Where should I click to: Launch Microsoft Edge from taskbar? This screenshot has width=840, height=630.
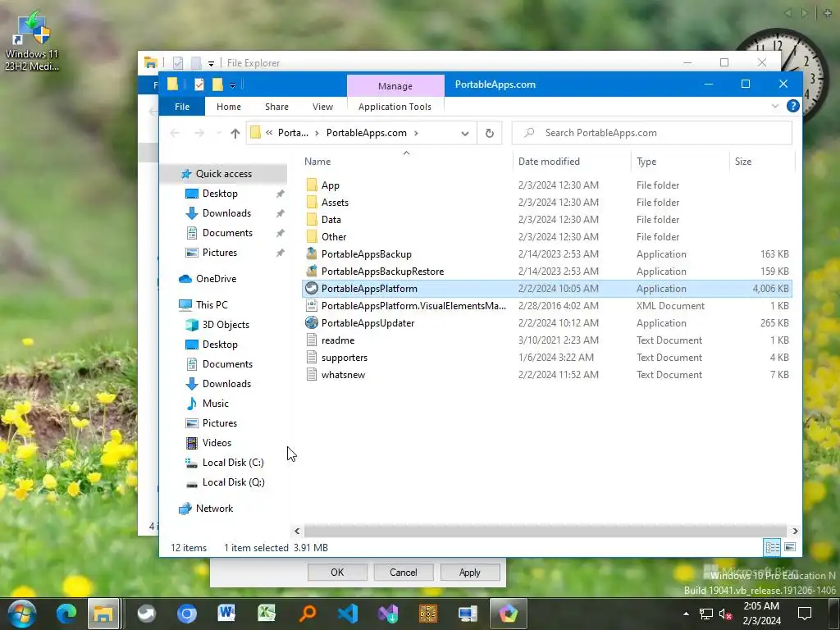(66, 614)
